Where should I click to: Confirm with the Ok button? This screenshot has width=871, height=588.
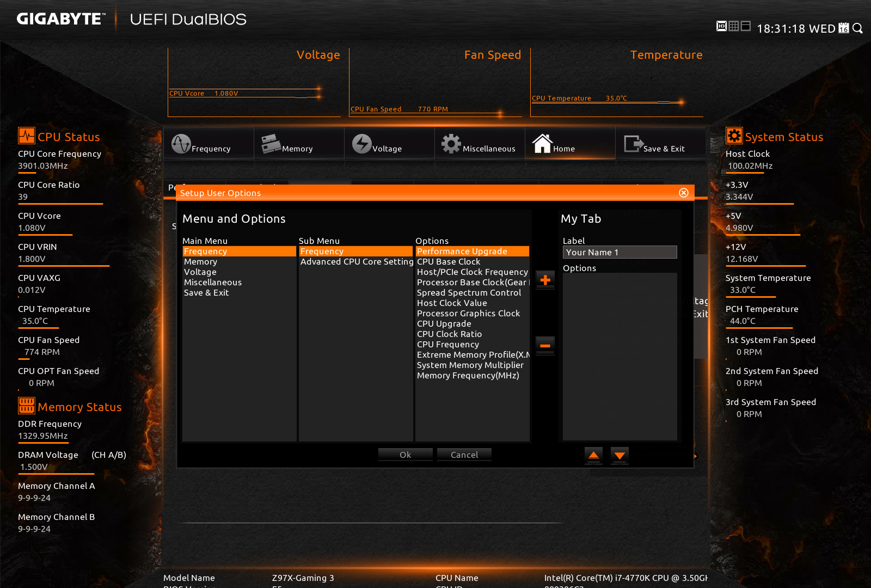pyautogui.click(x=406, y=455)
